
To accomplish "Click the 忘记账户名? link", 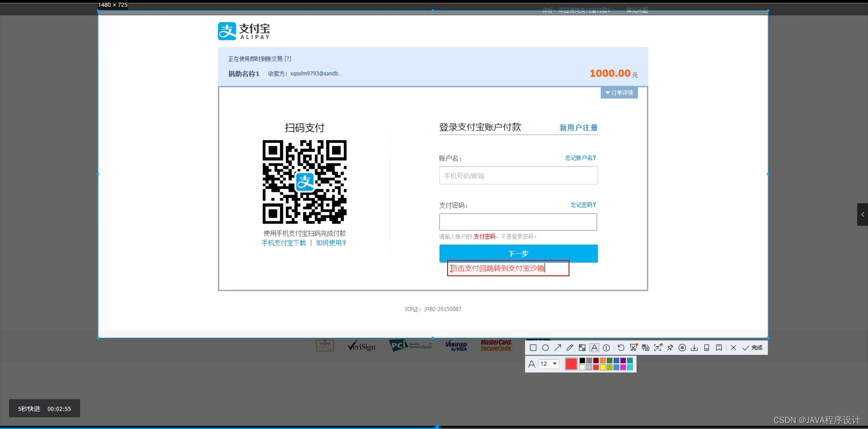I will click(x=580, y=158).
